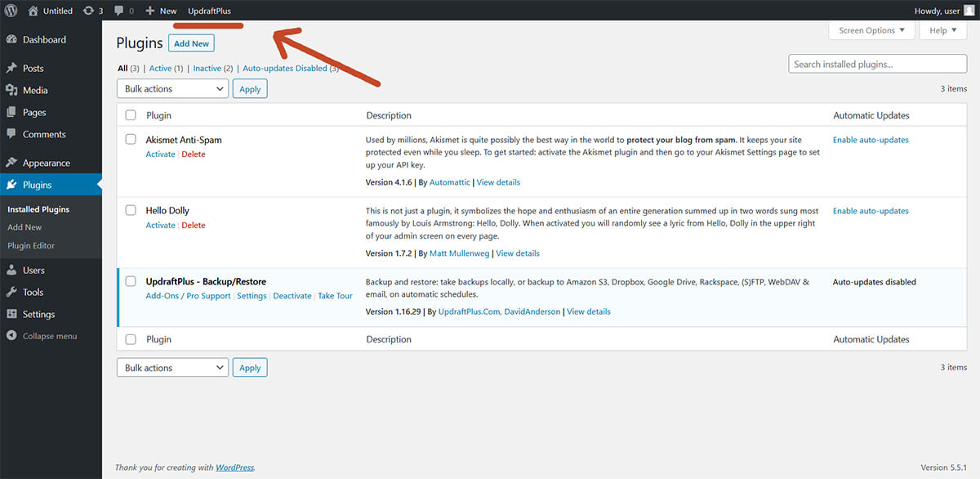Image resolution: width=980 pixels, height=479 pixels.
Task: Click the Posts pushpin icon
Action: click(x=11, y=68)
